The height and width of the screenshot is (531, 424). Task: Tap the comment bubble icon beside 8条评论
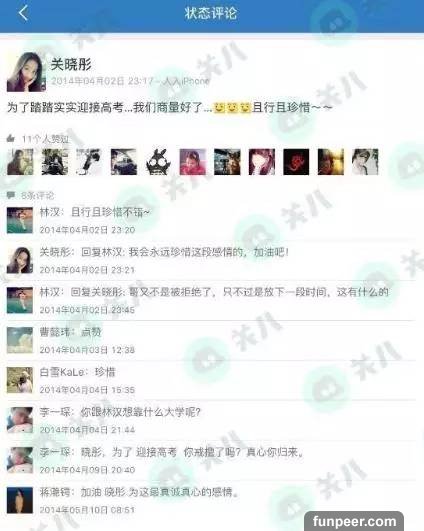tap(10, 195)
